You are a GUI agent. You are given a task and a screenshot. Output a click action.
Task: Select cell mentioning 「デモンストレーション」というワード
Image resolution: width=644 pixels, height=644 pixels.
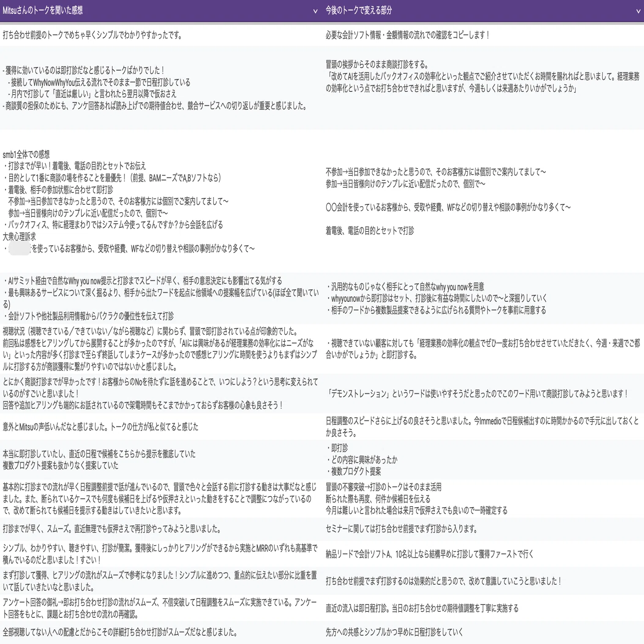[x=483, y=394]
